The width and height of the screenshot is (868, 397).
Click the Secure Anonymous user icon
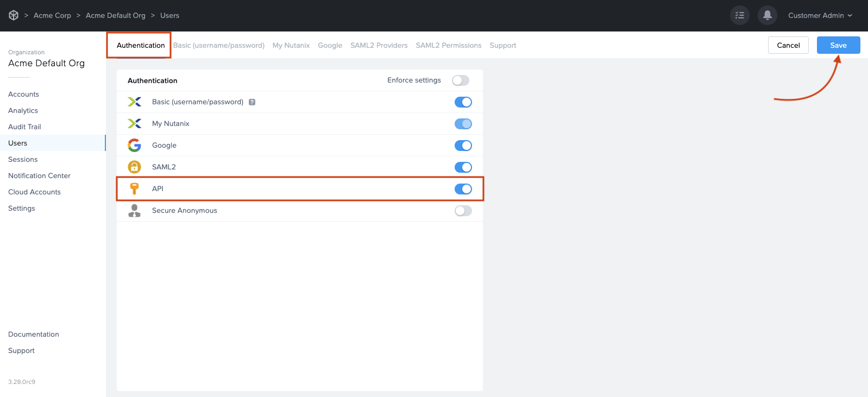134,211
